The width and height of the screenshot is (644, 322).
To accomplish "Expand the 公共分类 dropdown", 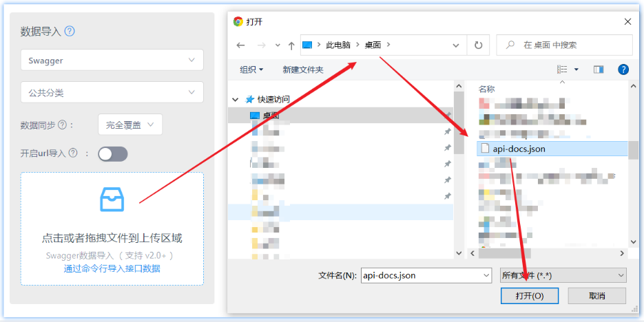I will coord(112,92).
